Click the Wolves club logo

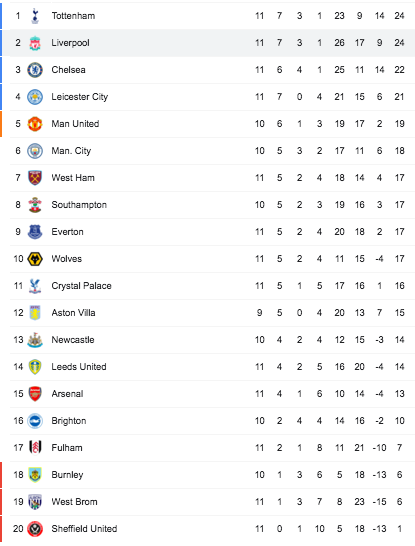(35, 259)
